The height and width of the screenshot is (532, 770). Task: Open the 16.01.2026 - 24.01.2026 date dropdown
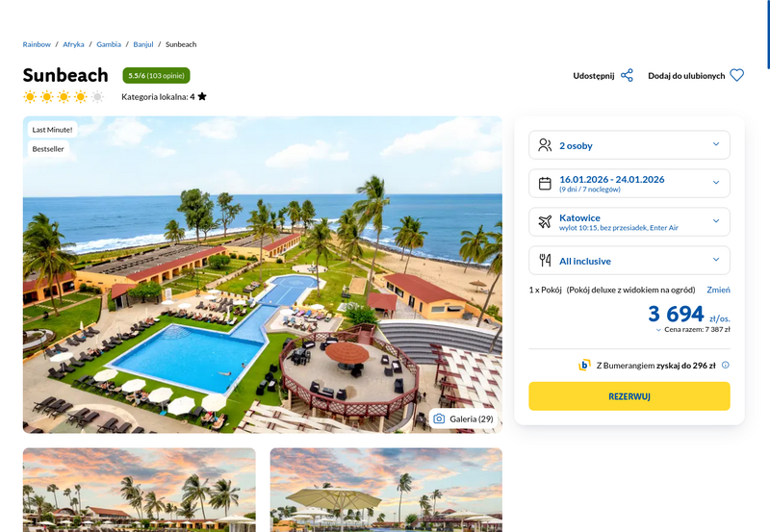(629, 184)
